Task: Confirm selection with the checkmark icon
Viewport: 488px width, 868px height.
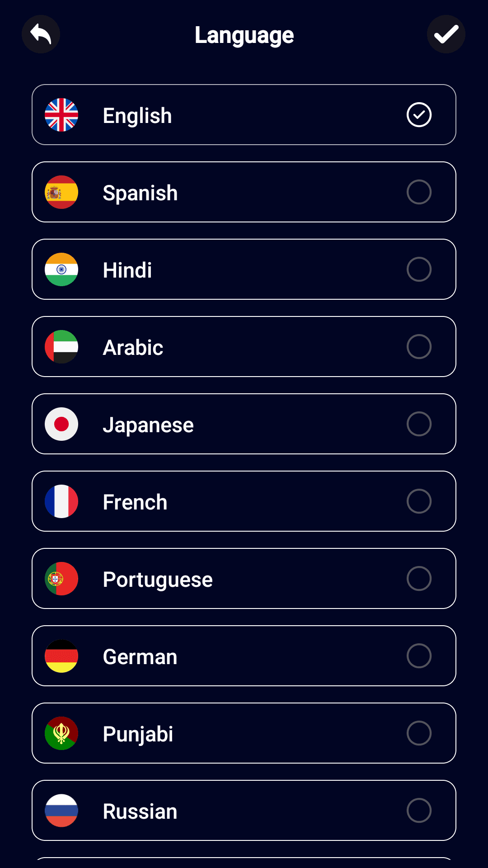Action: pos(446,34)
